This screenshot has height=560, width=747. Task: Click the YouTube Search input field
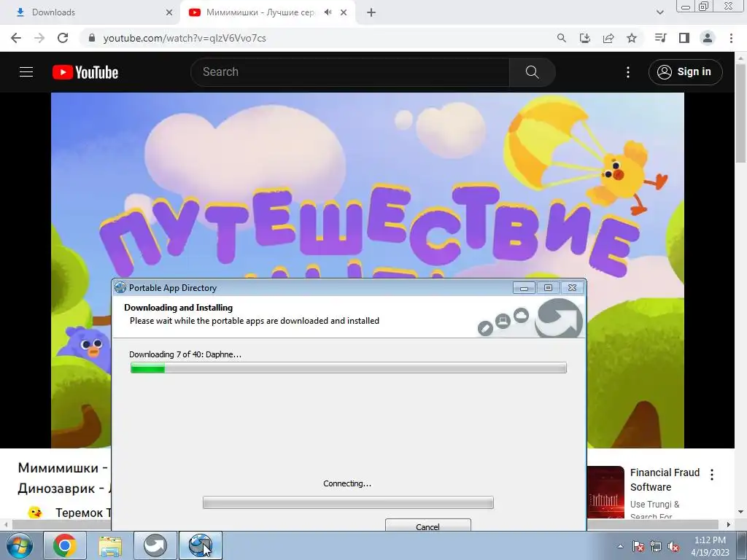coord(350,72)
